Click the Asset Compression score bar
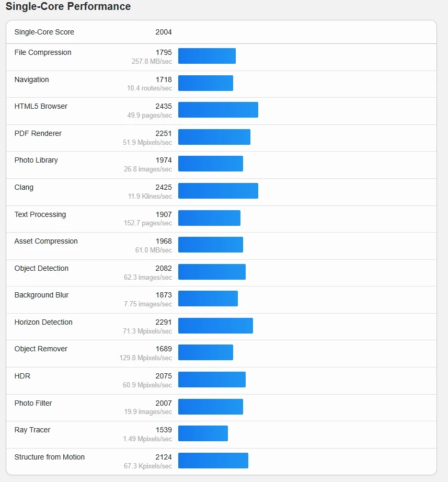The image size is (448, 482). (211, 245)
